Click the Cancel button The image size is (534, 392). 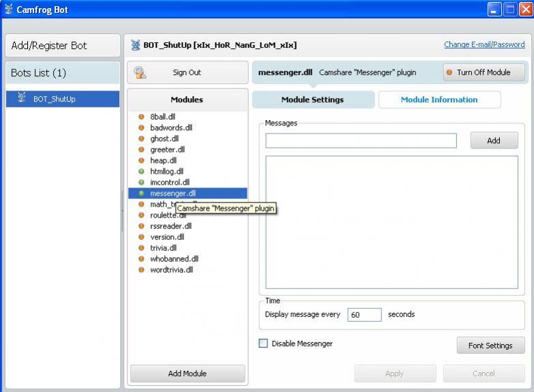tap(484, 374)
